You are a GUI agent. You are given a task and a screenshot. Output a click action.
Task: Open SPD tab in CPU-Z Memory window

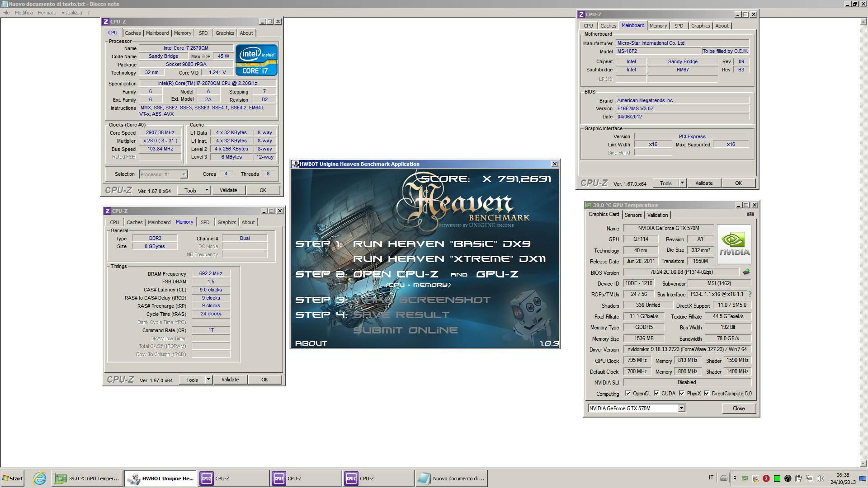pyautogui.click(x=205, y=222)
